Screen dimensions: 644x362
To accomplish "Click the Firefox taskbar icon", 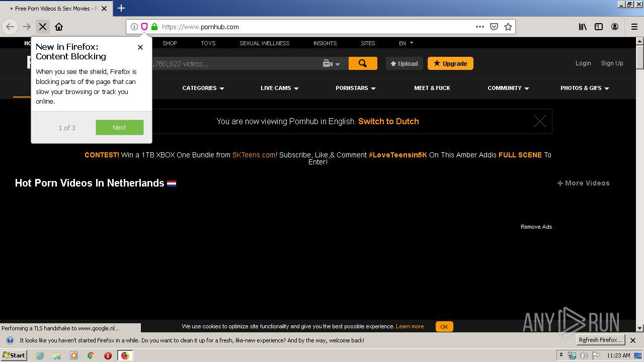I will coord(125,355).
